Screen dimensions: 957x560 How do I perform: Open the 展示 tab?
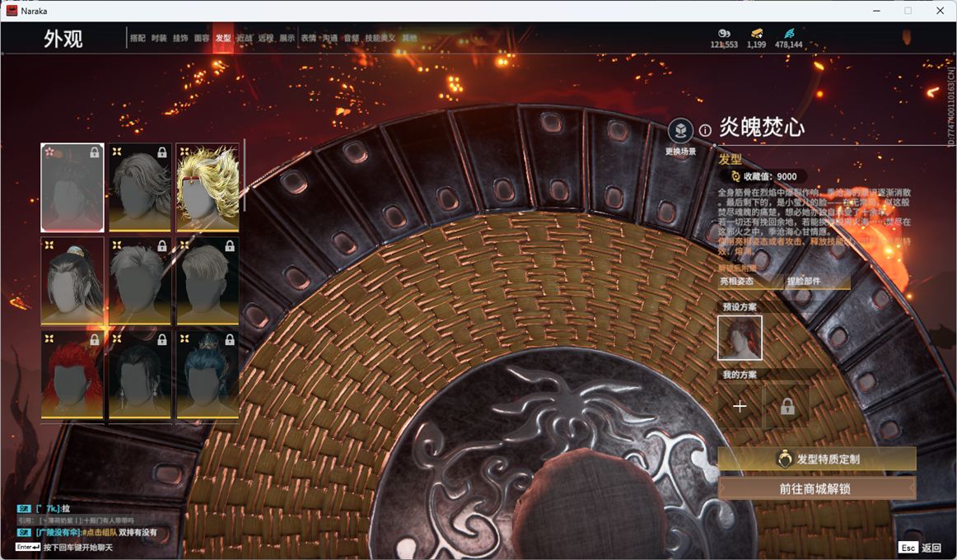(287, 38)
